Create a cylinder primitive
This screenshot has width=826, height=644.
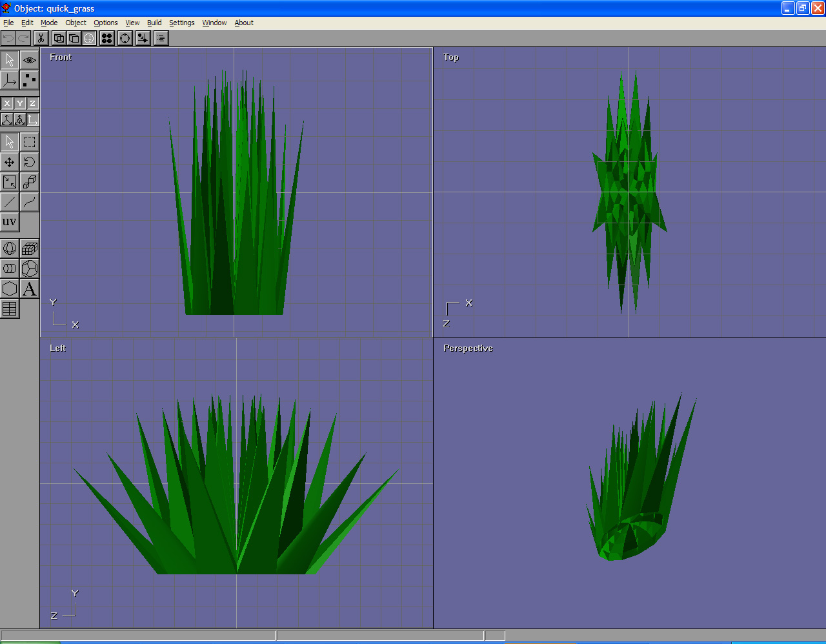[x=10, y=268]
